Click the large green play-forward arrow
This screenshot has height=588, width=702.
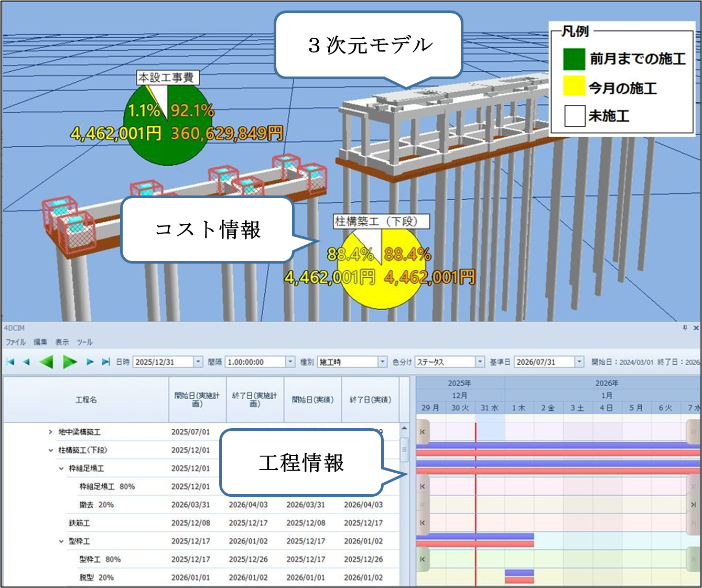click(x=70, y=362)
